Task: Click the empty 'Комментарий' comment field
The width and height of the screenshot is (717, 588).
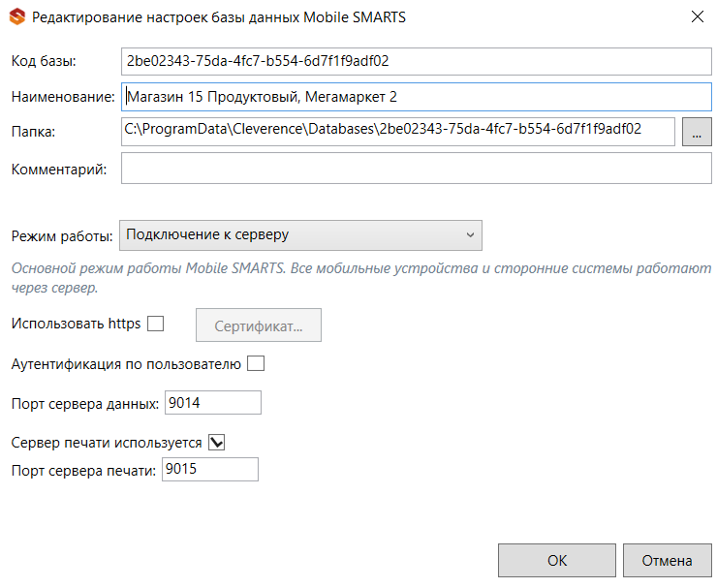Action: coord(416,169)
